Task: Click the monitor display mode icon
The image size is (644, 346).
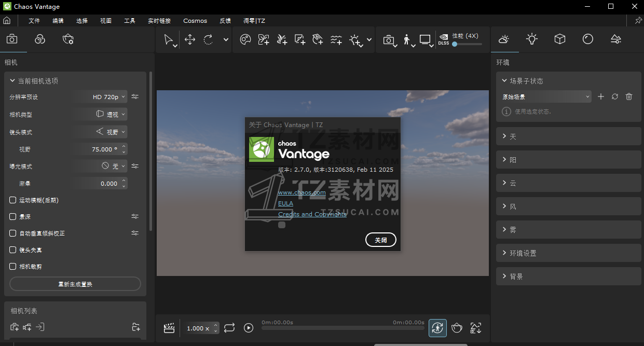Action: coord(426,40)
